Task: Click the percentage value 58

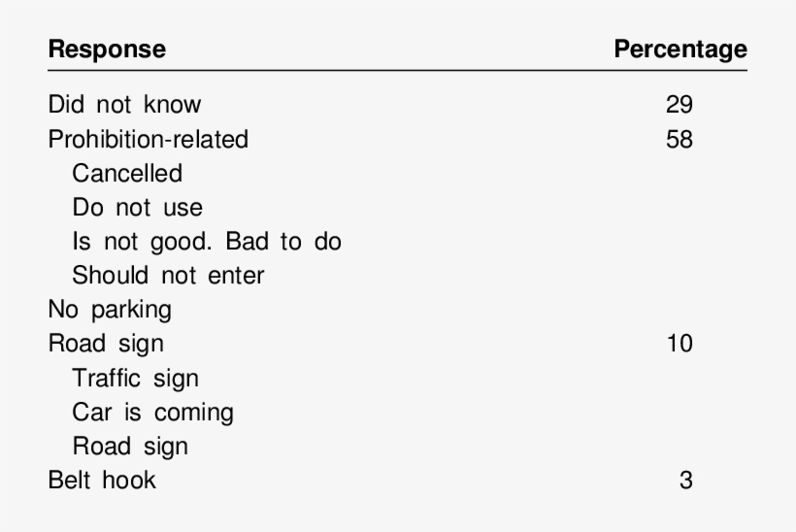Action: coord(680,139)
